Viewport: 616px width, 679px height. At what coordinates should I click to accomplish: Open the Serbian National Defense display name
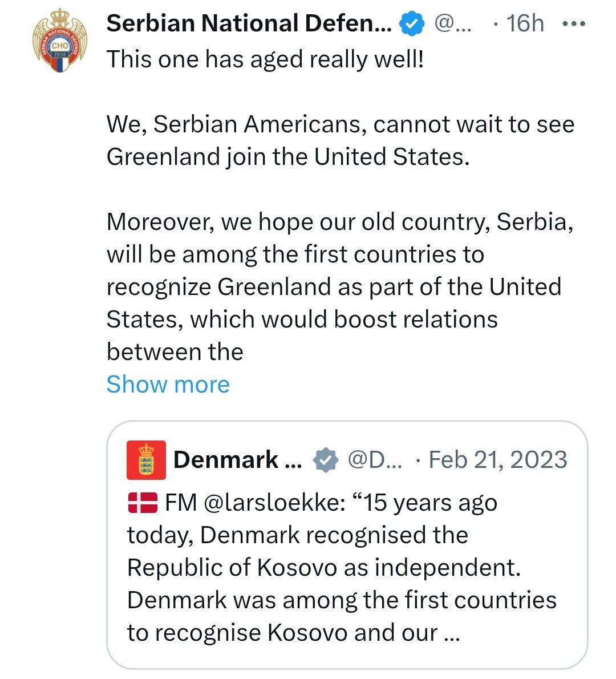click(x=249, y=24)
